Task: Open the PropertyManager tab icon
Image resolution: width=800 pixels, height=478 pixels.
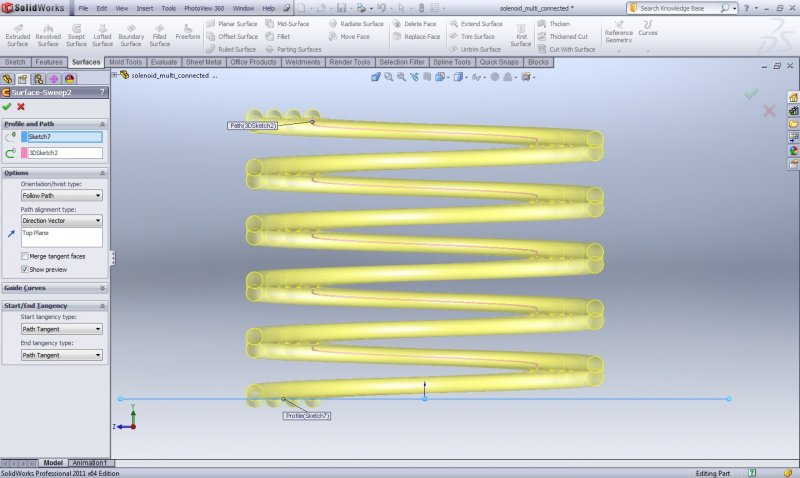Action: pos(22,79)
